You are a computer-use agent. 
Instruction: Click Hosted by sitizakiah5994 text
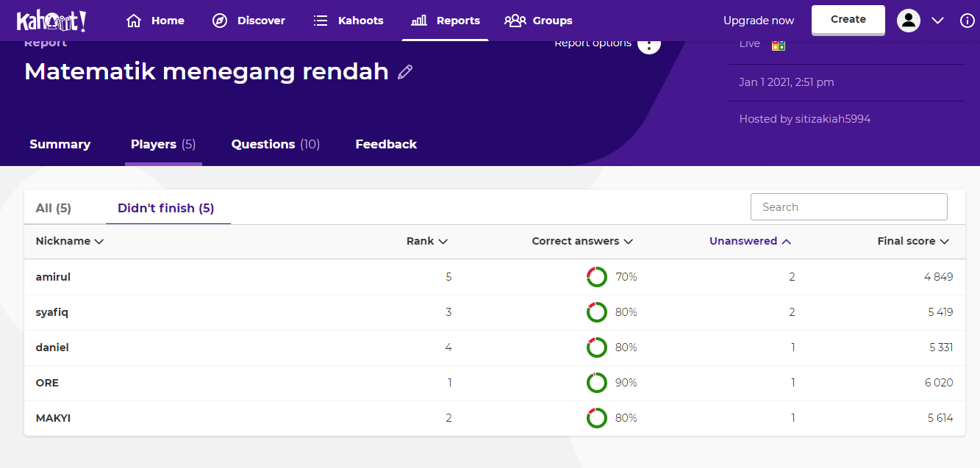pos(805,119)
